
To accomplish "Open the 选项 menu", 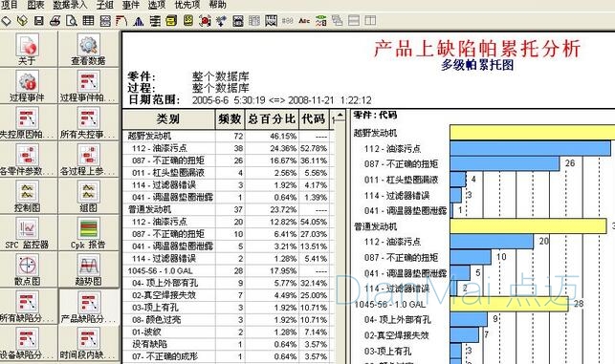I will [157, 5].
